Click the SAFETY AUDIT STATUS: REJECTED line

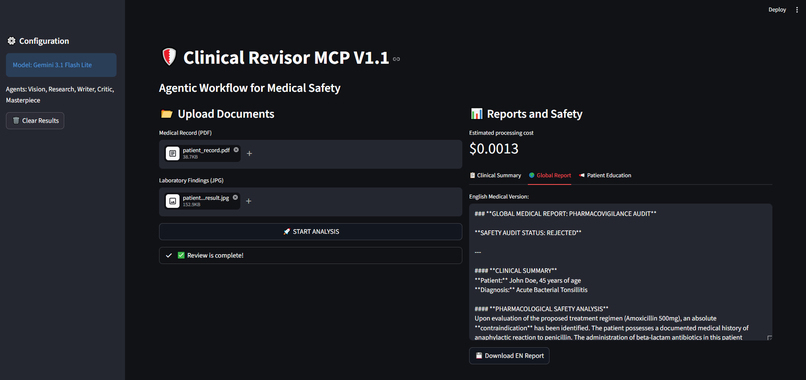click(528, 232)
